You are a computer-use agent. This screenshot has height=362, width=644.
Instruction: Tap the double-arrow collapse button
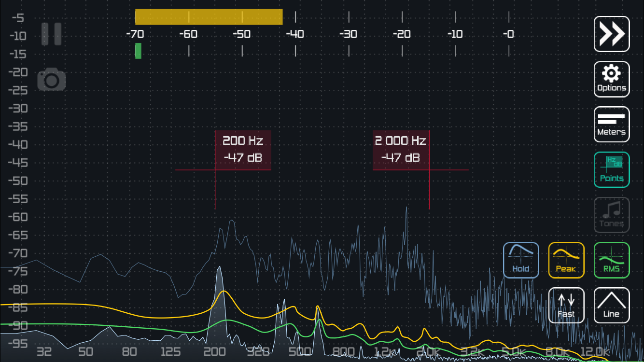pyautogui.click(x=611, y=34)
